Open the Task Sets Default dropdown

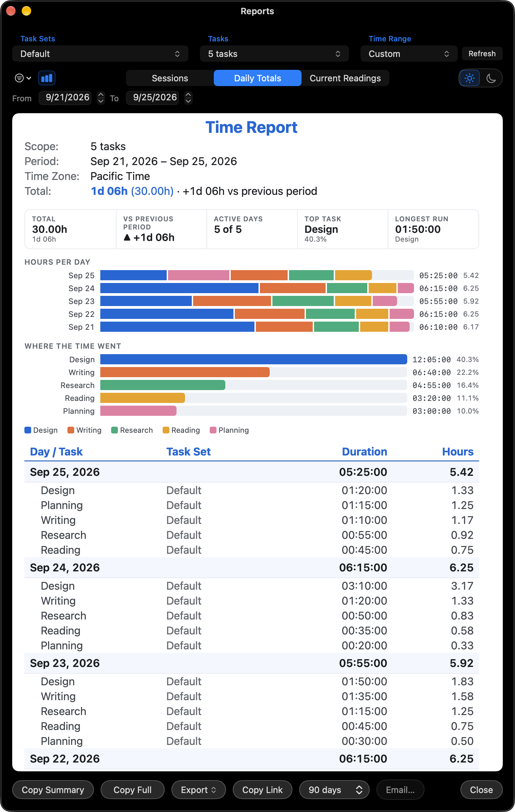pyautogui.click(x=100, y=54)
